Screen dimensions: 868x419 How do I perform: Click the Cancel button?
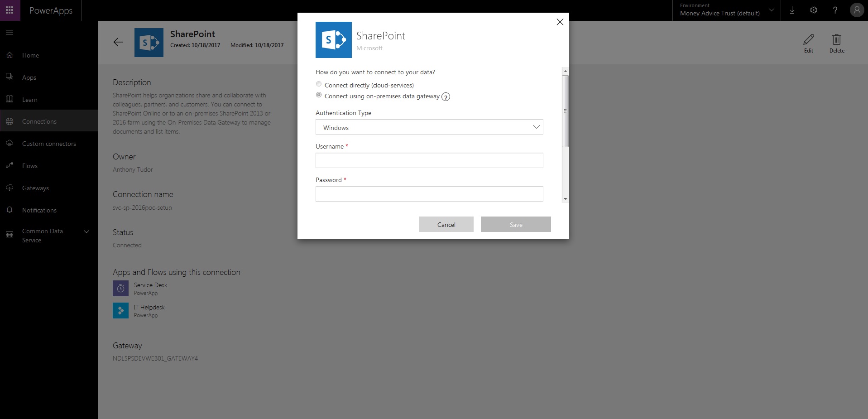point(446,224)
